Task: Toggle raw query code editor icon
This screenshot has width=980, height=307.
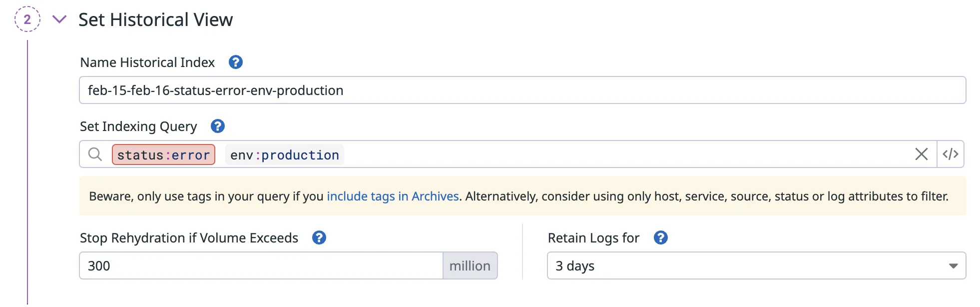Action: 950,154
